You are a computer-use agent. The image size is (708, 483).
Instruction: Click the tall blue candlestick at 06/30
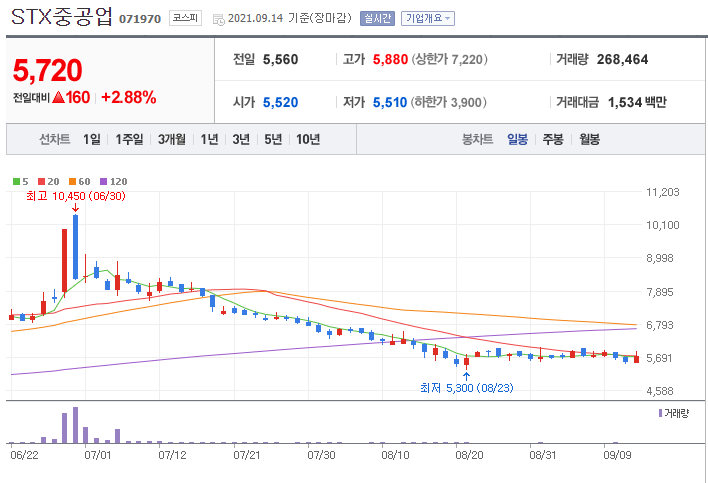coord(75,247)
